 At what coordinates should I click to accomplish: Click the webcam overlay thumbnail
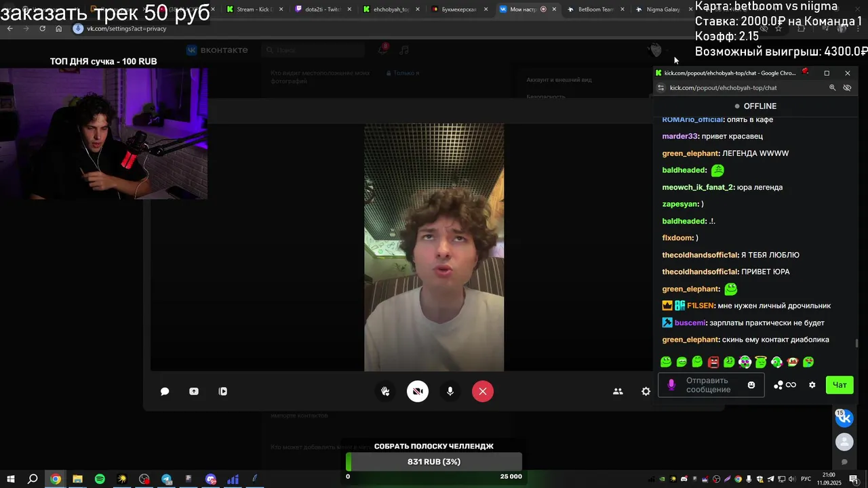point(104,134)
